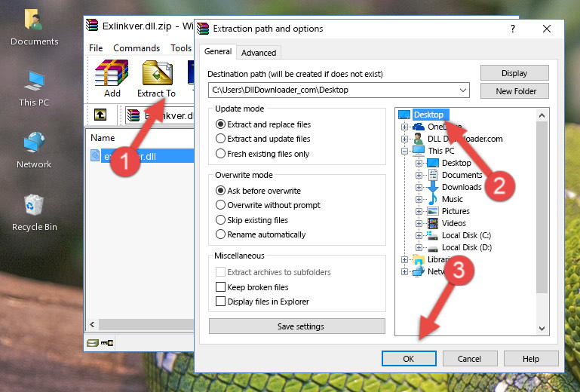Click folder tree scrollbar up arrow
Image resolution: width=580 pixels, height=392 pixels.
(542, 115)
